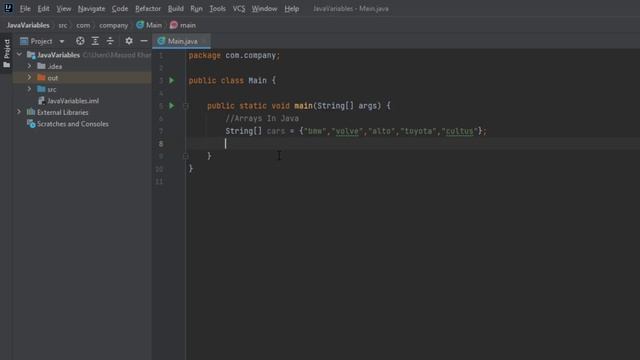Screen dimensions: 640x360
Task: Toggle the code fold marker at main method
Action: pos(186,106)
